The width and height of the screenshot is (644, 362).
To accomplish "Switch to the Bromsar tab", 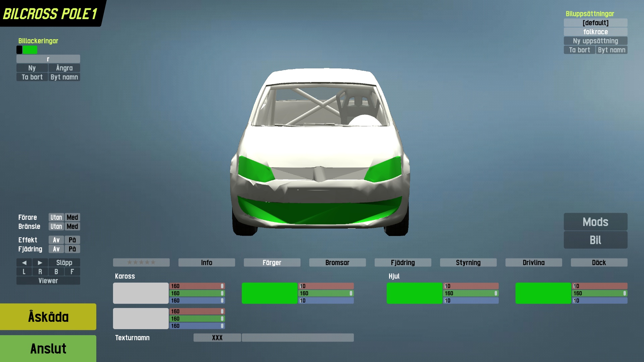I will click(337, 262).
